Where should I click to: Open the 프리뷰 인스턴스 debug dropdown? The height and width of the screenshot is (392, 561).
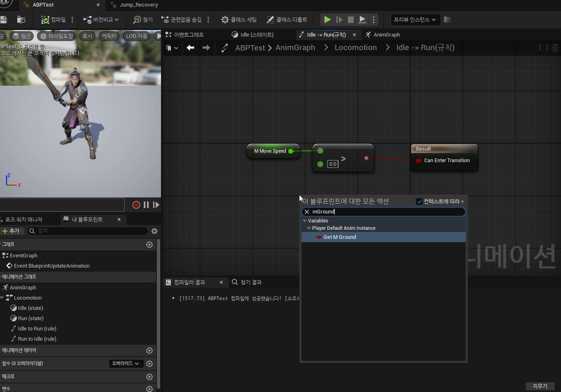(415, 20)
